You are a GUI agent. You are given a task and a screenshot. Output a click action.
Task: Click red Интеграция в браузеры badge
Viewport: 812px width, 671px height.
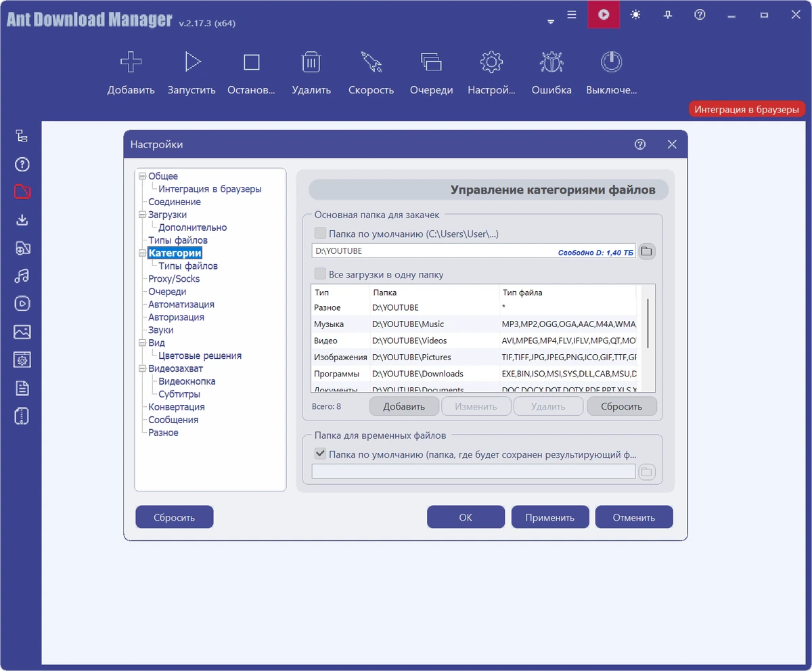748,109
